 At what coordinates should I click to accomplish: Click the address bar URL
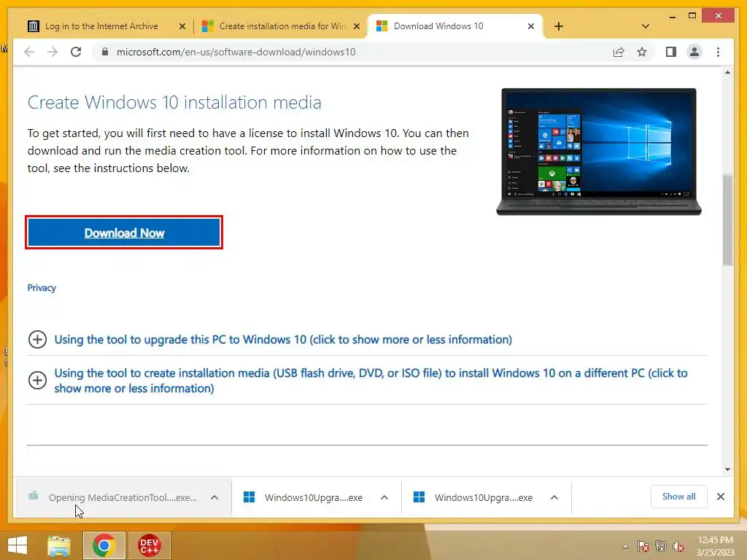tap(236, 52)
